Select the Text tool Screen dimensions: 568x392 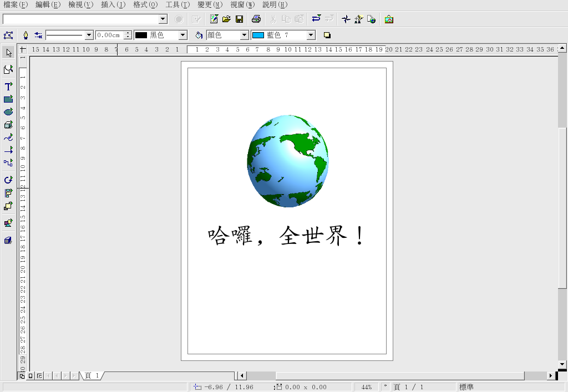(x=8, y=86)
